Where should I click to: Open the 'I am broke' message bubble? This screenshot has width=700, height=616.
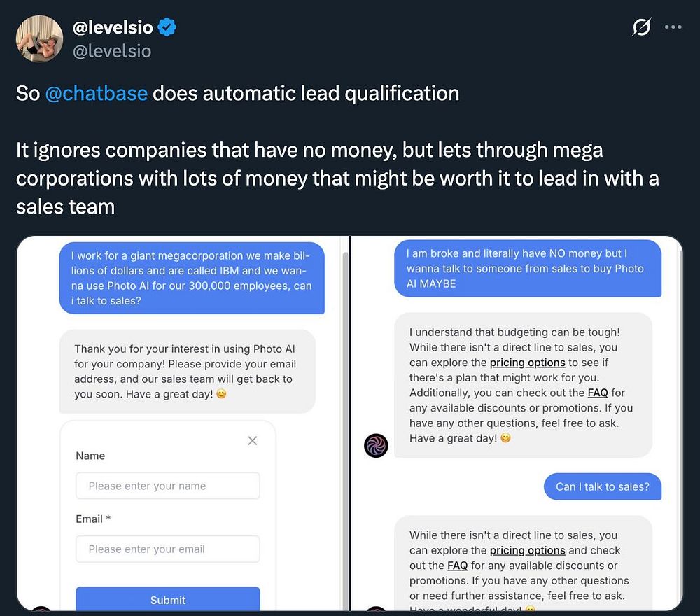528,268
